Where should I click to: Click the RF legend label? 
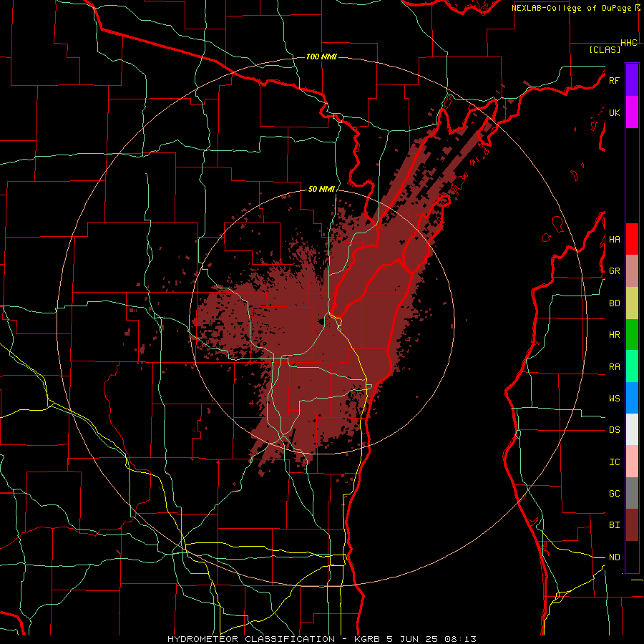(614, 80)
